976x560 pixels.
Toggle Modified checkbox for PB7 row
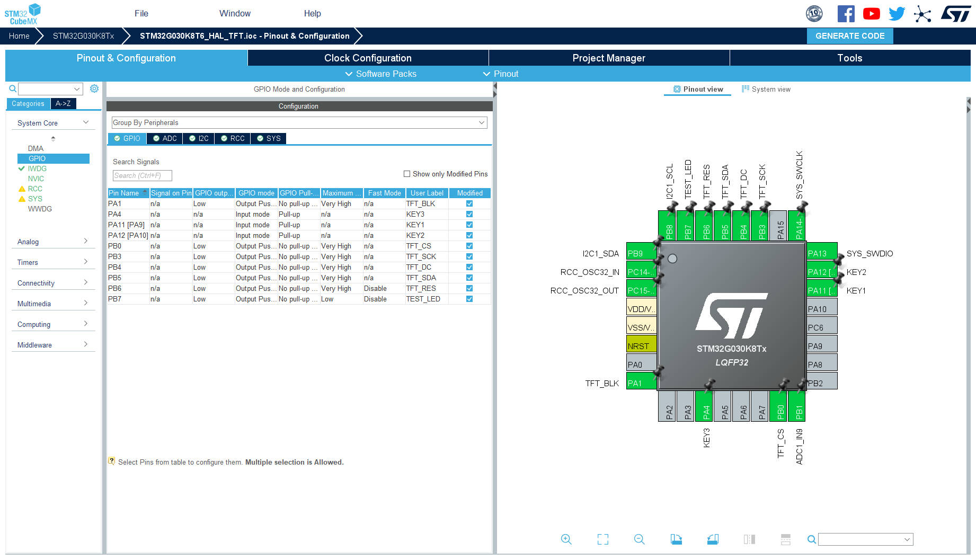(x=469, y=299)
